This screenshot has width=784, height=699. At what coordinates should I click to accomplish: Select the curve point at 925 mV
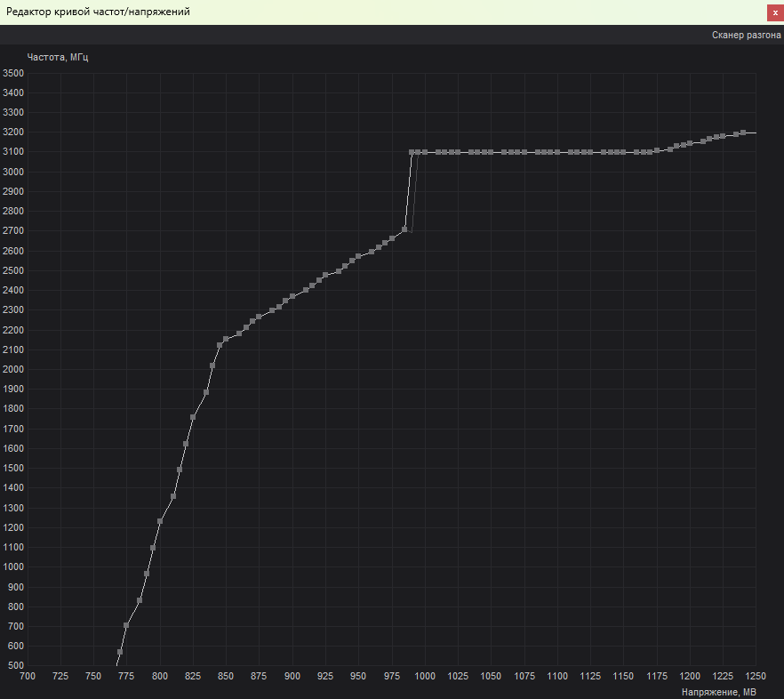pyautogui.click(x=325, y=275)
